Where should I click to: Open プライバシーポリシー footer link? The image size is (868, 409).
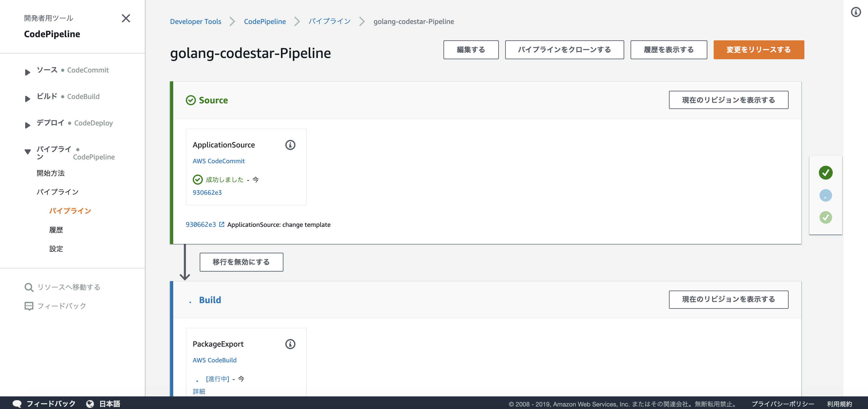point(782,404)
